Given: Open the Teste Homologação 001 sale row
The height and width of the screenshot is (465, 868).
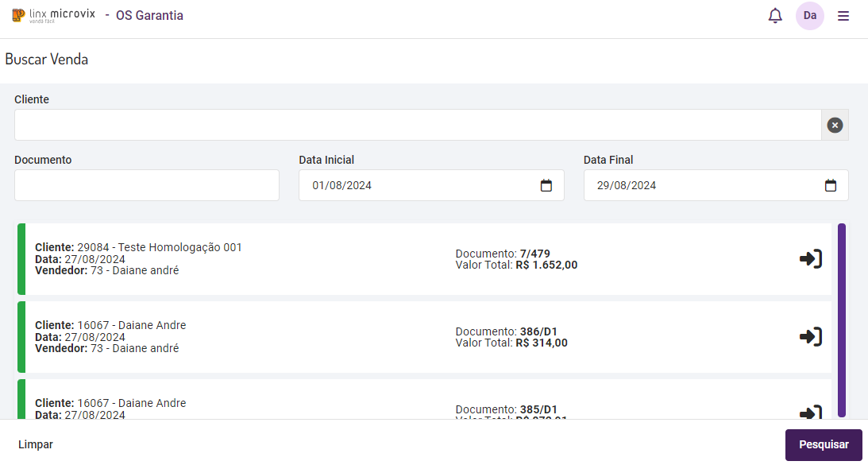Looking at the screenshot, I should [238, 259].
